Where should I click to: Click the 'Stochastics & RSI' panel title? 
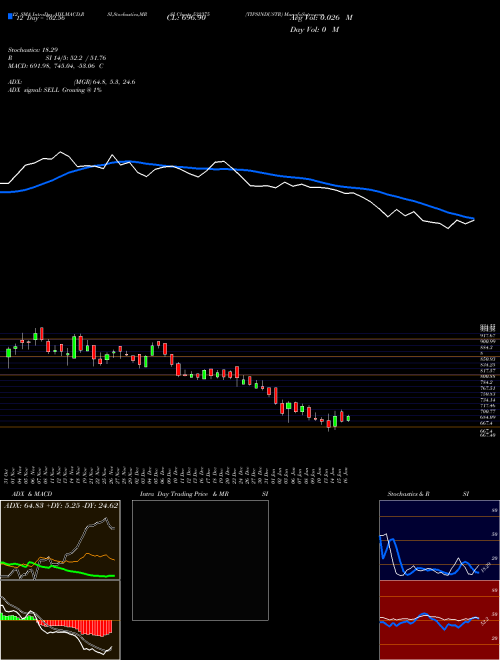click(428, 494)
